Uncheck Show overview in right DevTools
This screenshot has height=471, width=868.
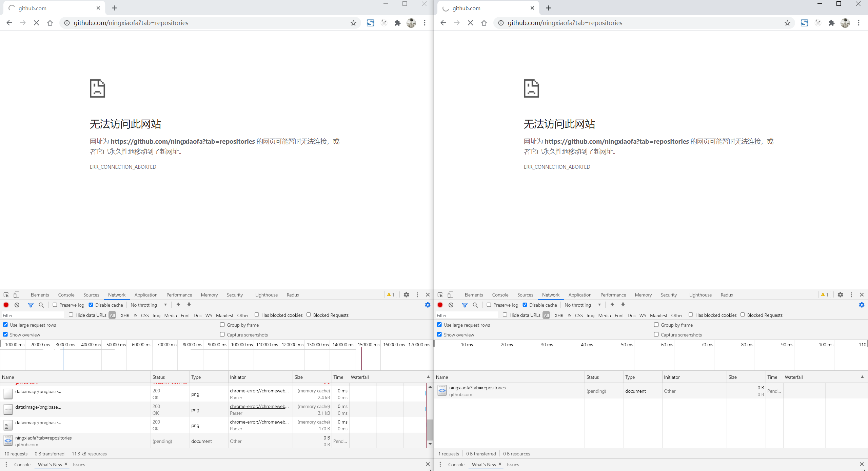[x=439, y=334]
